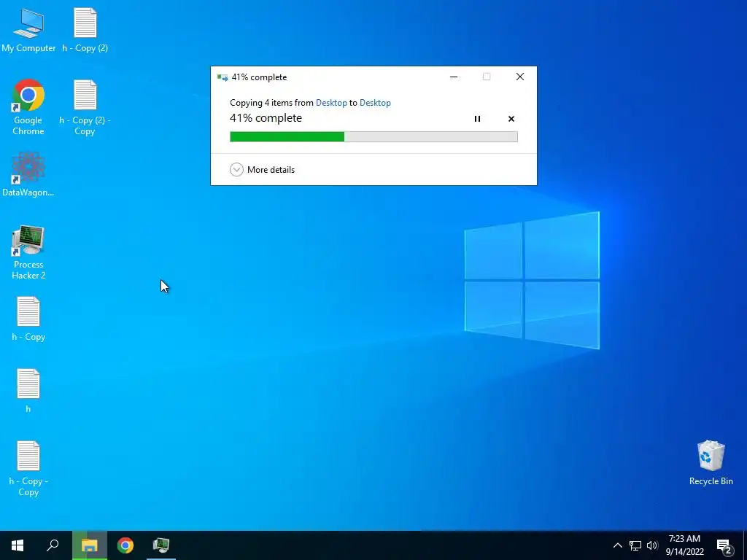Select the Google Chrome desktop shortcut
Viewport: 747px width, 560px height.
point(28,107)
